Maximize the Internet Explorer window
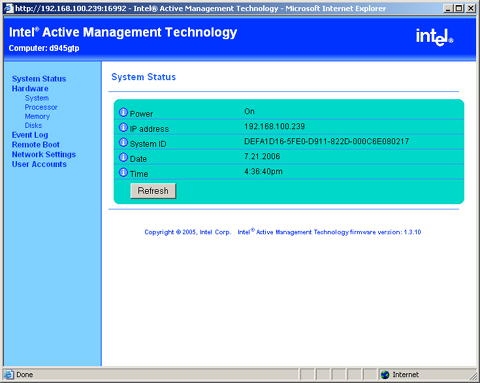Image resolution: width=480 pixels, height=383 pixels. [459, 8]
